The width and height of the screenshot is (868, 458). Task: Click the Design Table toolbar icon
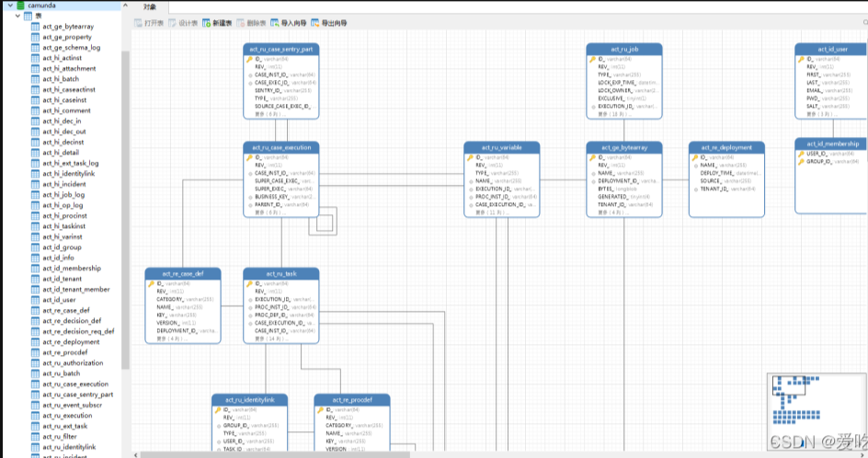click(172, 23)
